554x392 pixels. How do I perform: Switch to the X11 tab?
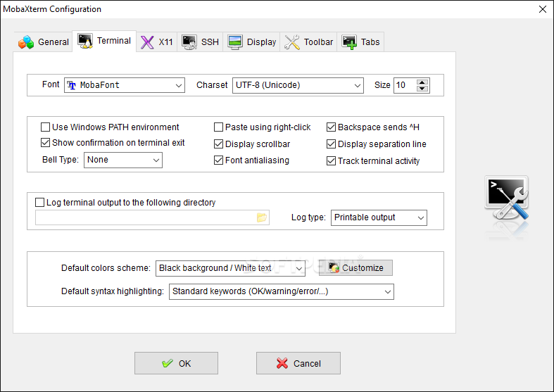click(156, 42)
